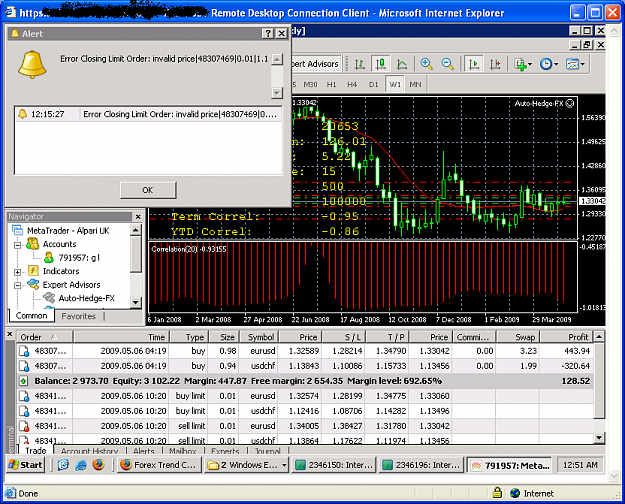Switch chart to candlestick mode
The width and height of the screenshot is (625, 504).
point(381,64)
